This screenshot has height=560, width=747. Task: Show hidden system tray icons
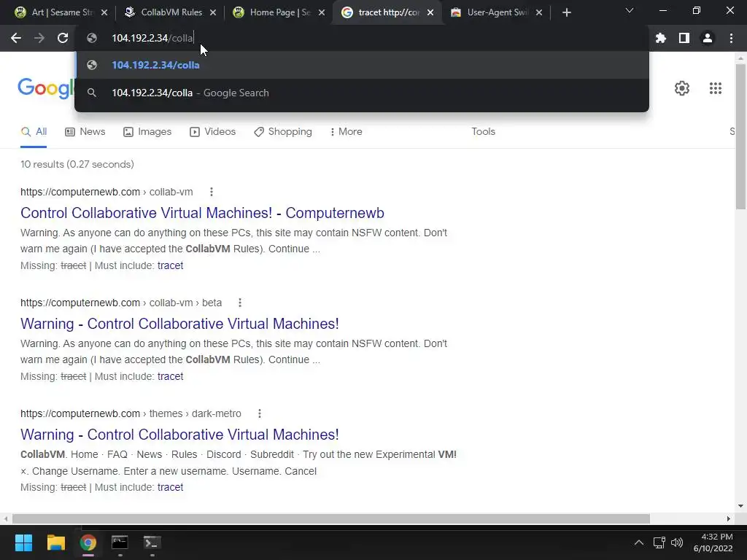(639, 542)
